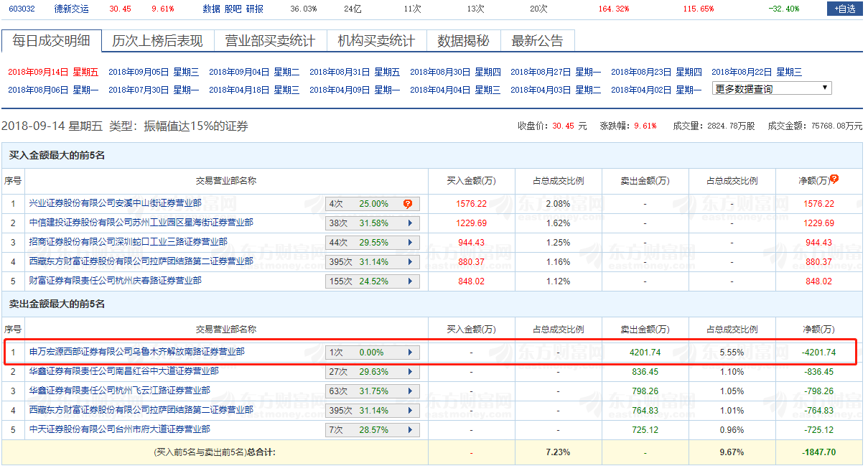868x471 pixels.
Task: Click the orange question icon in 兴业证券 row
Action: [x=408, y=204]
